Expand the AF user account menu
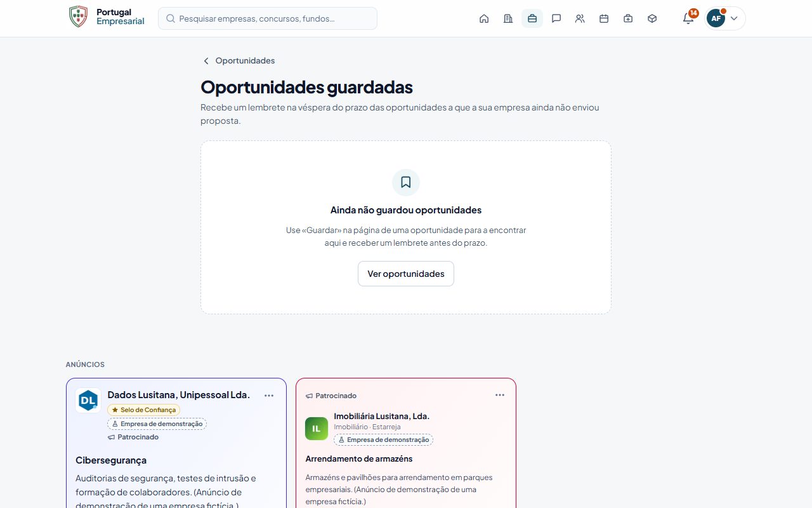 (x=725, y=18)
